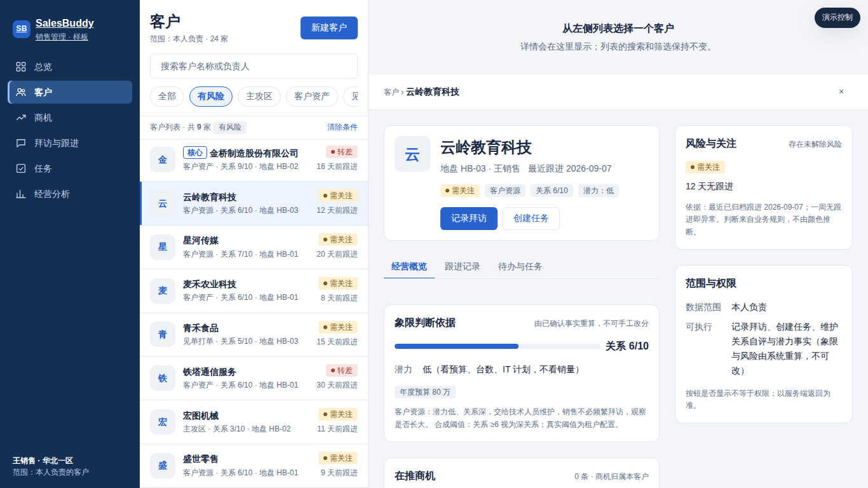The height and width of the screenshot is (488, 868).
Task: Click 王销售 · 华北一区 user info
Action: coord(43,461)
